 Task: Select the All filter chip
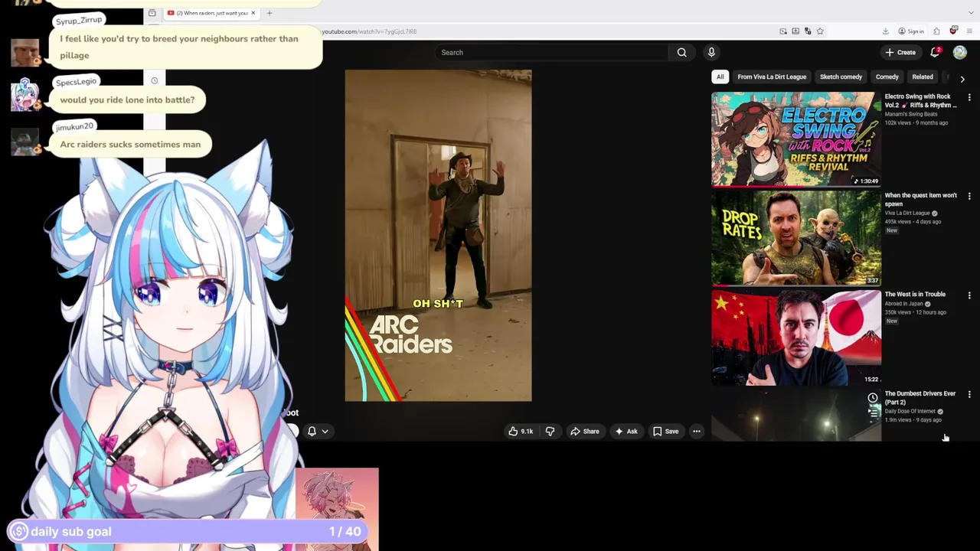pyautogui.click(x=720, y=77)
